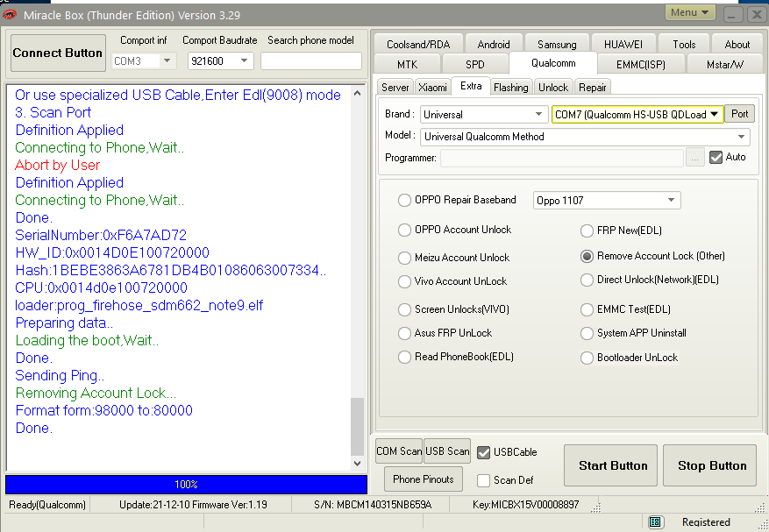This screenshot has height=532, width=769.
Task: Switch to the Mstar/W tab
Action: pyautogui.click(x=725, y=65)
